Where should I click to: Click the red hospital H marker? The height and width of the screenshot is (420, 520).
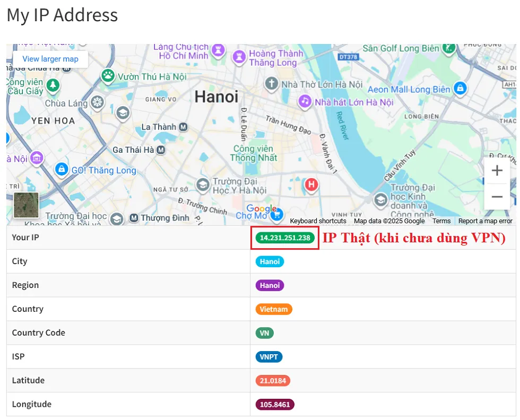pyautogui.click(x=311, y=185)
